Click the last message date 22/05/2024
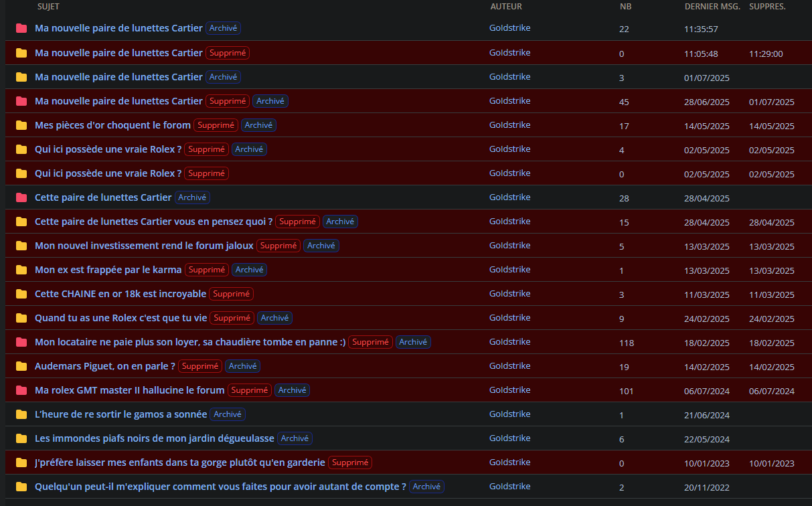 coord(707,439)
